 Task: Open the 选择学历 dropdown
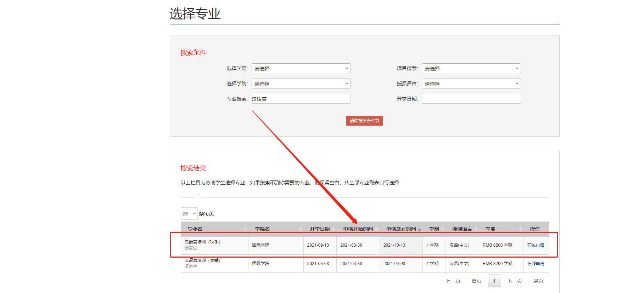(301, 68)
